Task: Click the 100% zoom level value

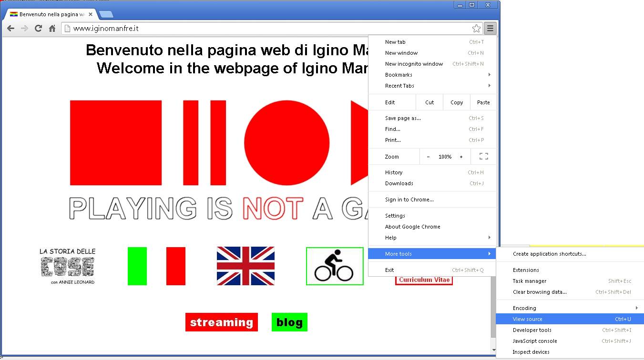Action: [x=445, y=157]
